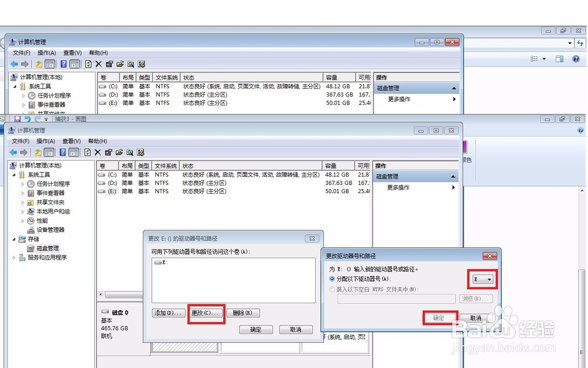Image resolution: width=588 pixels, height=368 pixels.
Task: Click Properties icon in upper Computer Management toolbar
Action: tap(109, 64)
